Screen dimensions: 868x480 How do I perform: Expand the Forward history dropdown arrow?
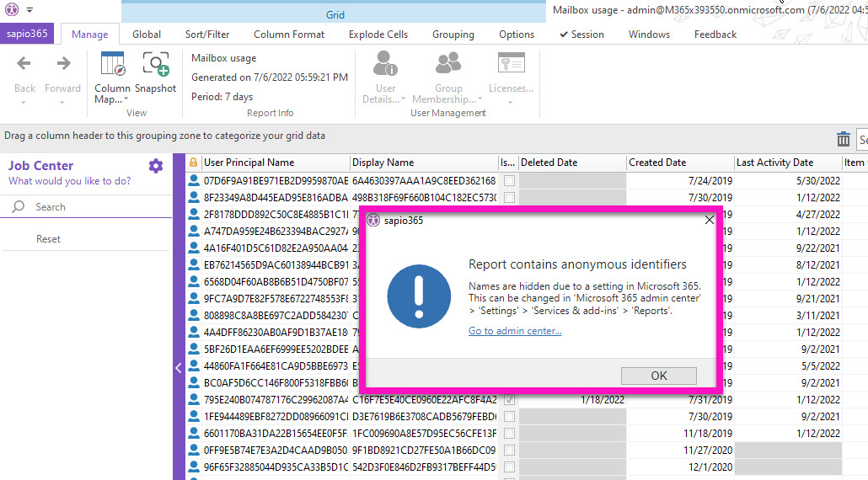click(x=62, y=102)
